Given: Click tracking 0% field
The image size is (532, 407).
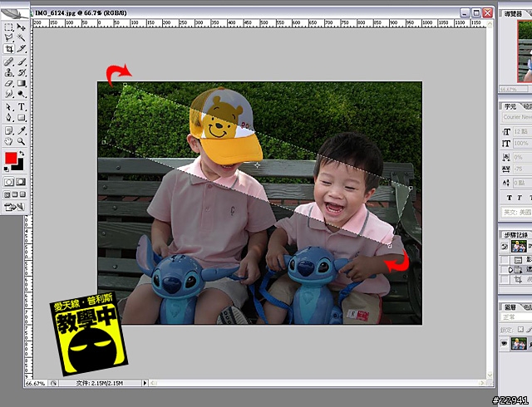Looking at the screenshot, I should pyautogui.click(x=522, y=157).
